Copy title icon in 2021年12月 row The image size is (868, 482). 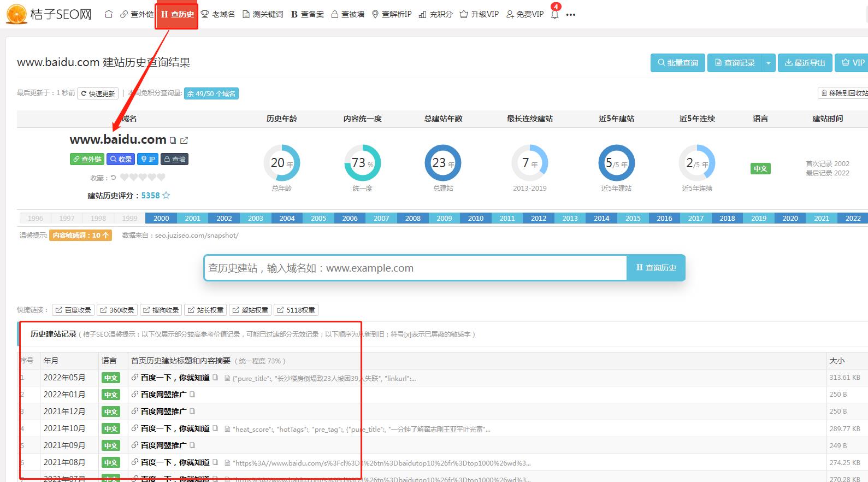click(192, 412)
